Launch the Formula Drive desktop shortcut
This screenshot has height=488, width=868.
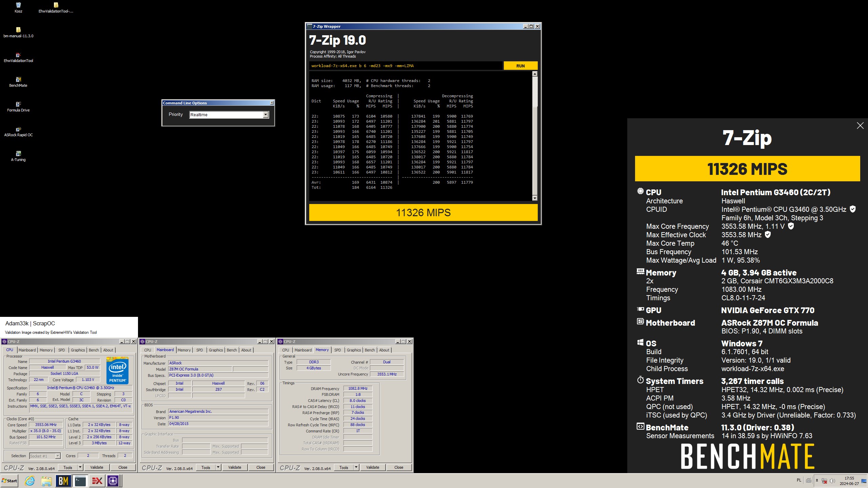point(18,106)
